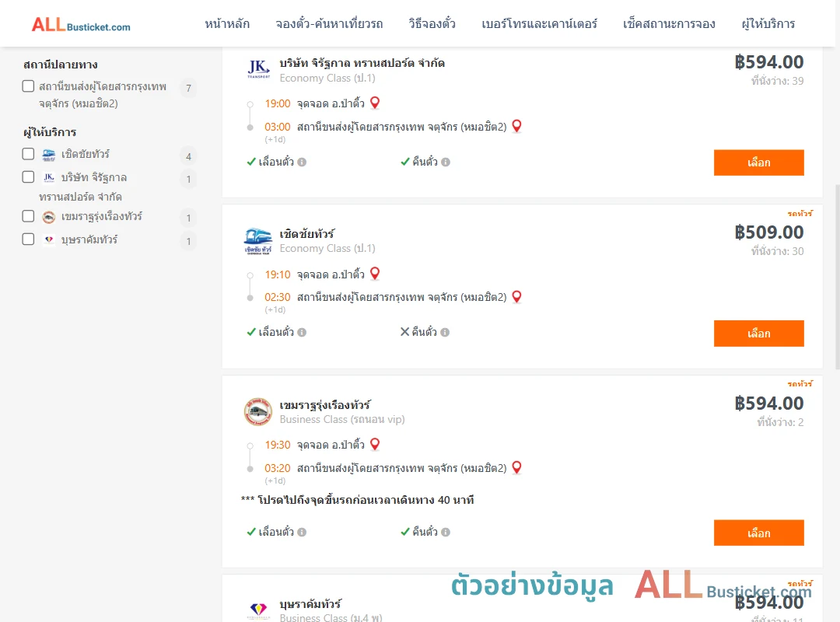The width and height of the screenshot is (840, 622).
Task: Click บุษราคัมทัวร์ logo in sidebar filter
Action: (x=49, y=239)
